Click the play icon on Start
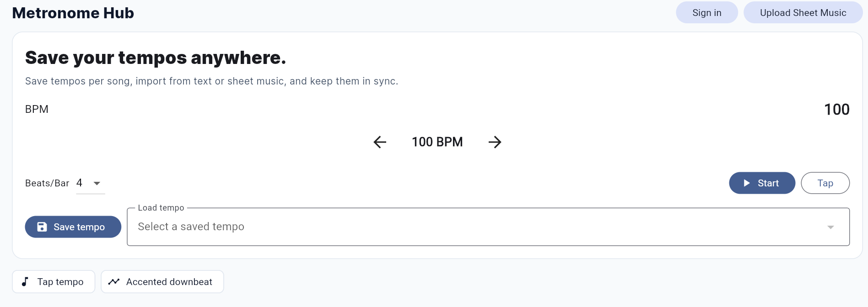 (x=747, y=183)
